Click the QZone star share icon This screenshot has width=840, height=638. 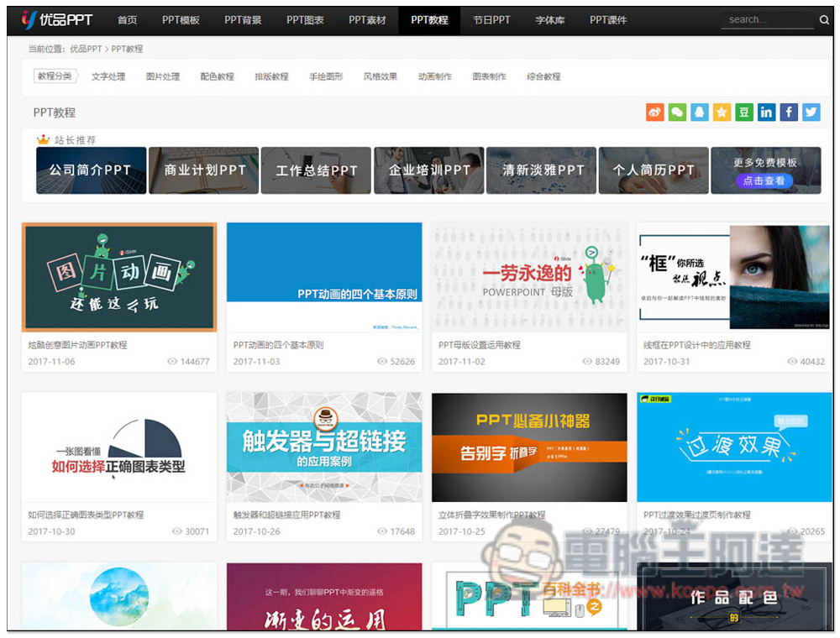(722, 112)
